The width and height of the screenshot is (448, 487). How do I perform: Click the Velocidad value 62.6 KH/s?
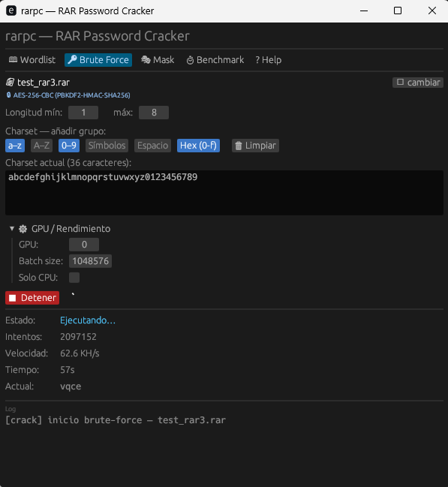tap(80, 353)
